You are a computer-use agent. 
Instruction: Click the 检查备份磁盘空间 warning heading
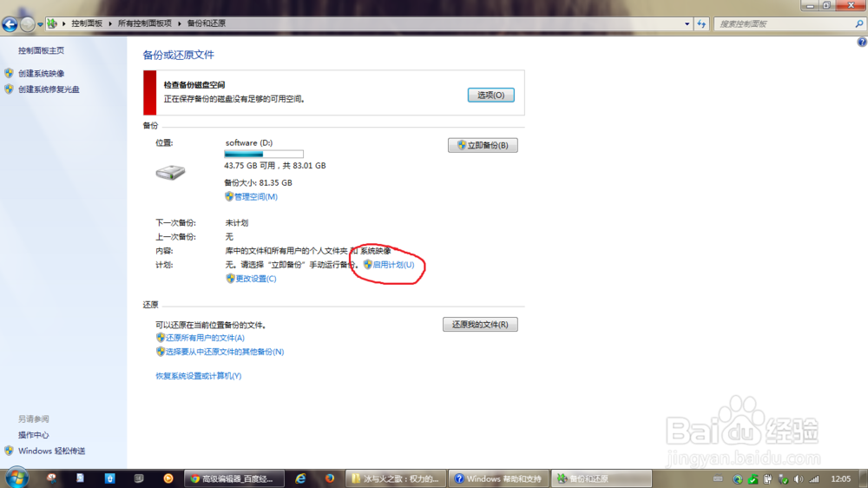(x=194, y=85)
